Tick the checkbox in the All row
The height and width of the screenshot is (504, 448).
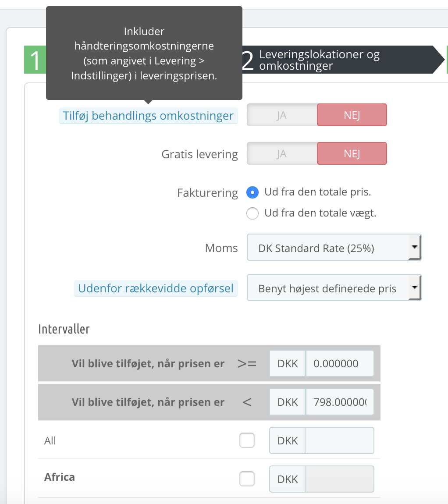pyautogui.click(x=247, y=440)
